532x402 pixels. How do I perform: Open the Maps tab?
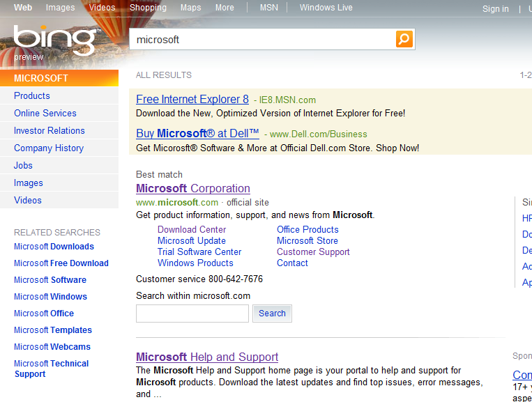tap(190, 8)
